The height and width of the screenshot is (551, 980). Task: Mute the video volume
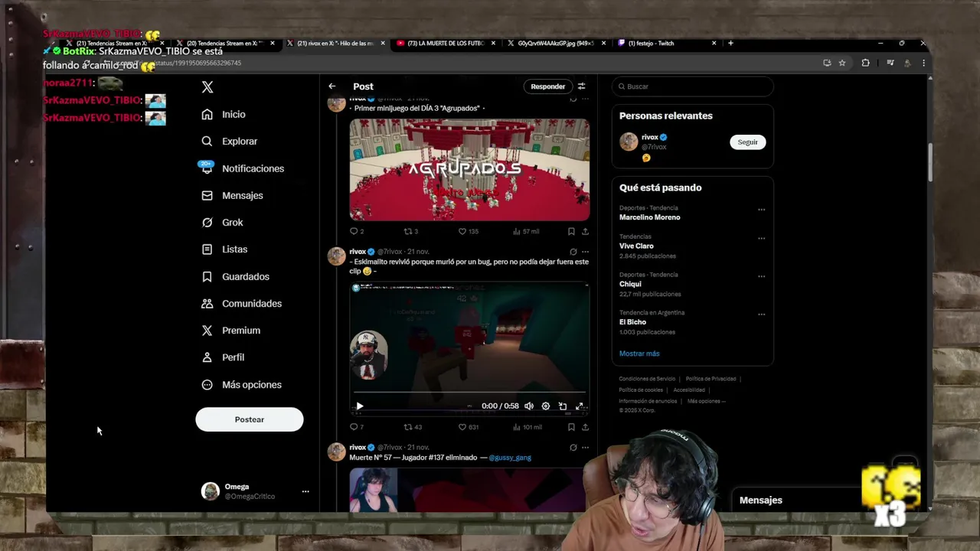coord(528,406)
